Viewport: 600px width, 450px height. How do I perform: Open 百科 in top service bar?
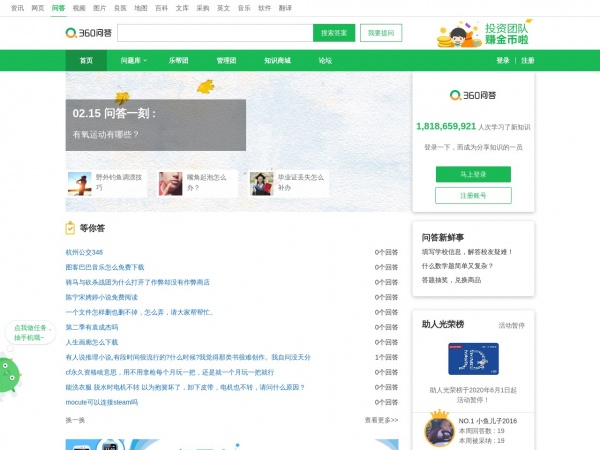pos(161,8)
